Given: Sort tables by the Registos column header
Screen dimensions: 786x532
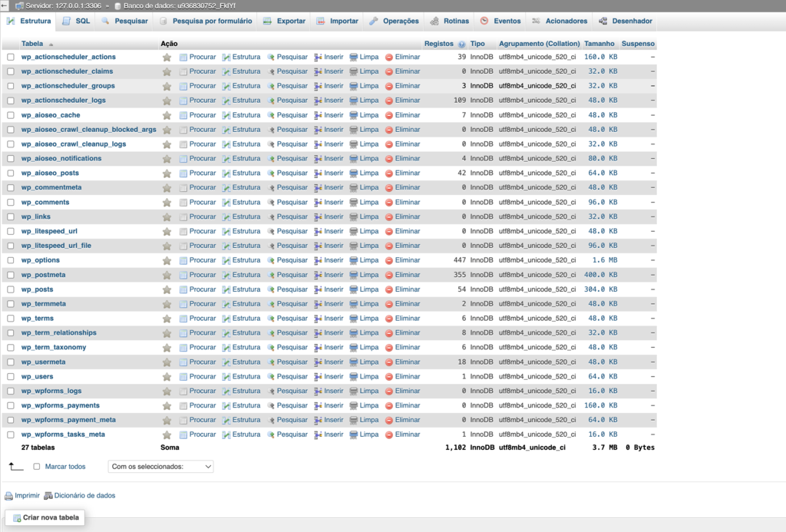Looking at the screenshot, I should click(439, 44).
